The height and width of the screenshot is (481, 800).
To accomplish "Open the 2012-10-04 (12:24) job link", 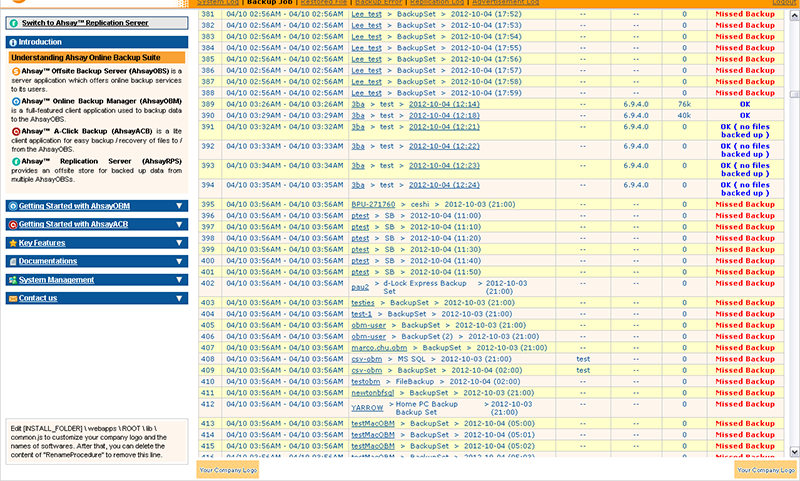I will click(444, 185).
